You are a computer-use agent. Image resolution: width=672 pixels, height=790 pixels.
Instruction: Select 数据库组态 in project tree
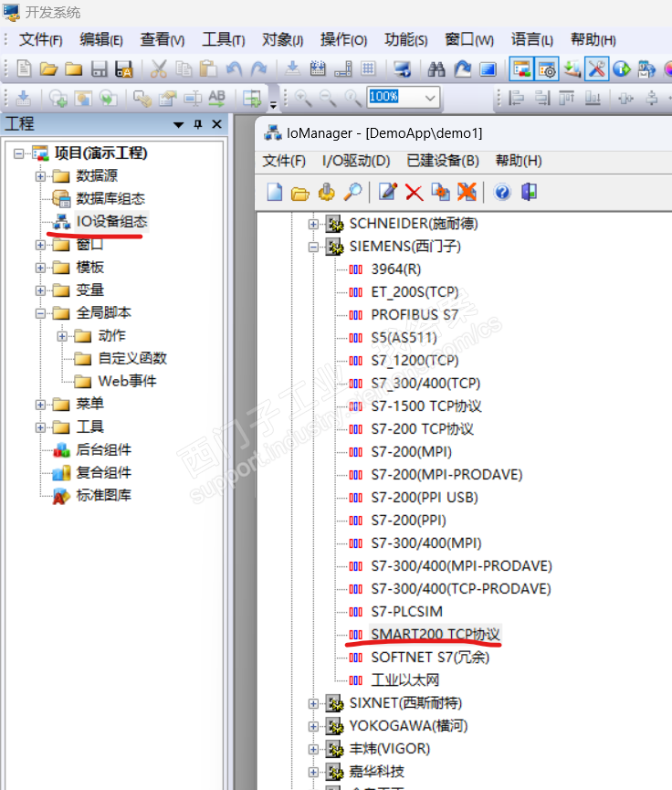(110, 198)
